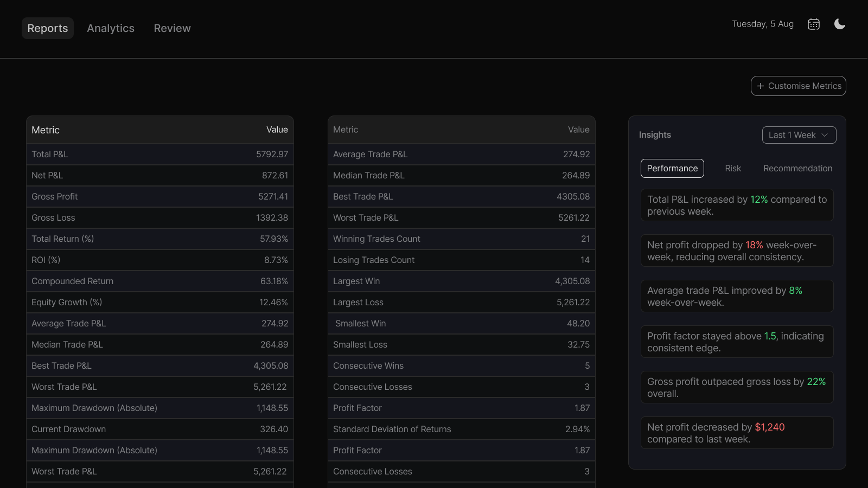Select the Reports tab
868x488 pixels.
tap(48, 28)
